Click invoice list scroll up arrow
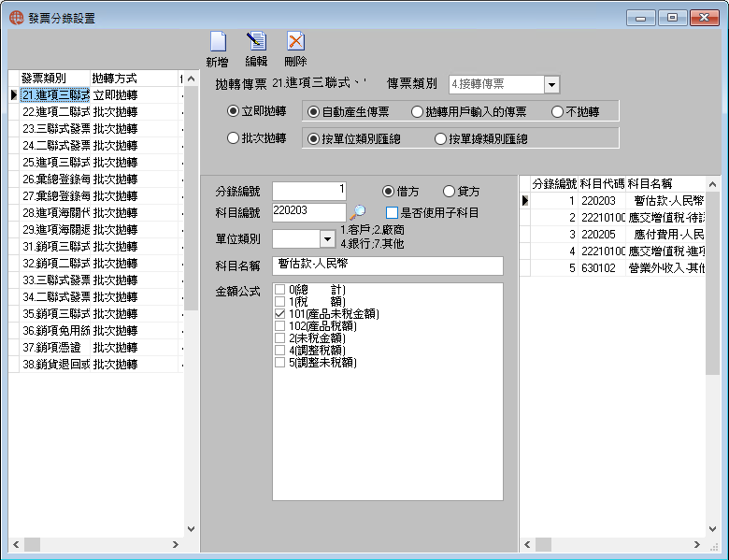 tap(191, 79)
